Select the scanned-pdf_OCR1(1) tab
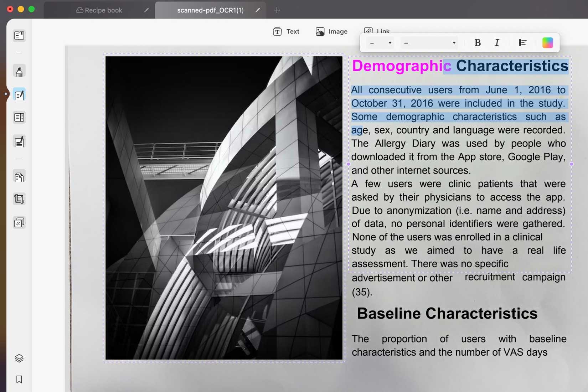The height and width of the screenshot is (392, 588). [x=210, y=10]
